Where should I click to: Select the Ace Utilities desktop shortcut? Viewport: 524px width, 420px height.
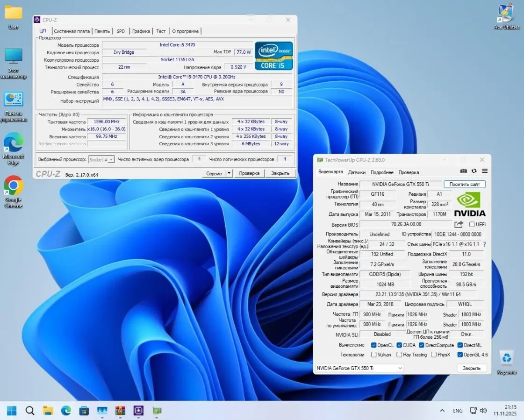pos(507,17)
